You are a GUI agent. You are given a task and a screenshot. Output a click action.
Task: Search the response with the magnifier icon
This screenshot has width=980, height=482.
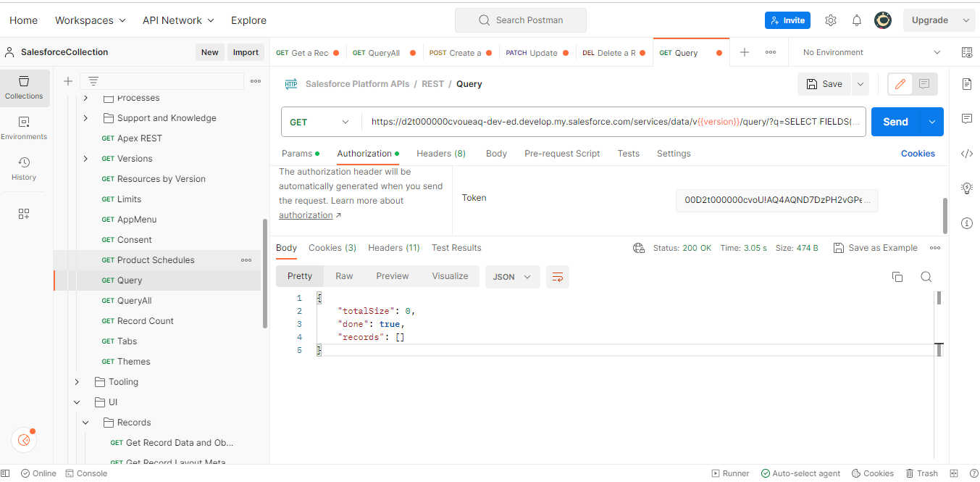click(x=926, y=277)
